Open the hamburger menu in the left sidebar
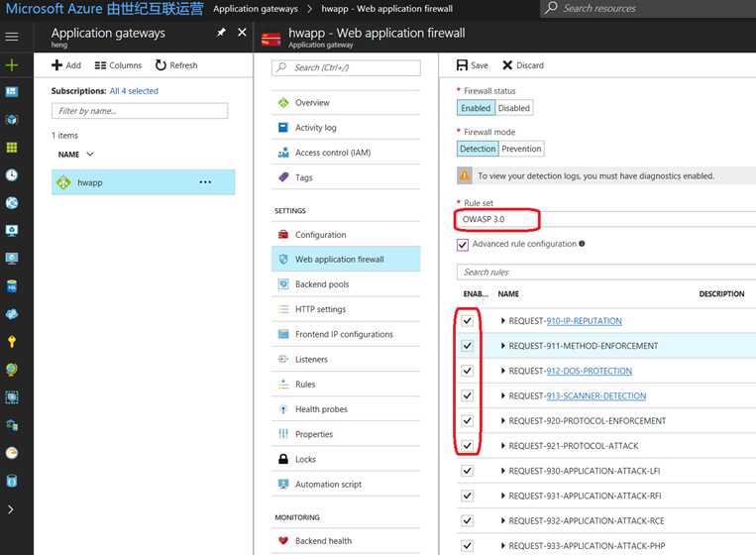Viewport: 756px width, 555px height. [12, 37]
